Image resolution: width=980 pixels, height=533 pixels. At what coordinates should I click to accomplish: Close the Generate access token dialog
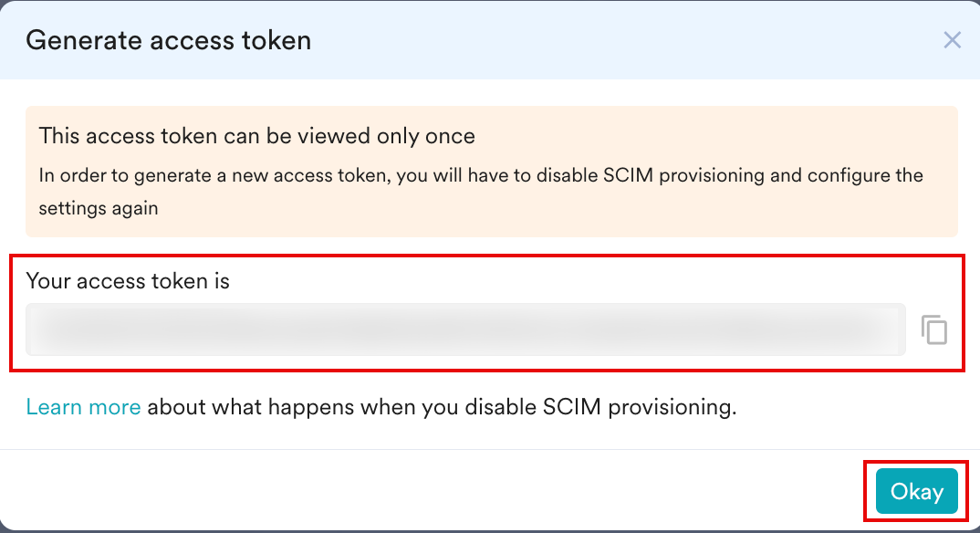coord(952,40)
